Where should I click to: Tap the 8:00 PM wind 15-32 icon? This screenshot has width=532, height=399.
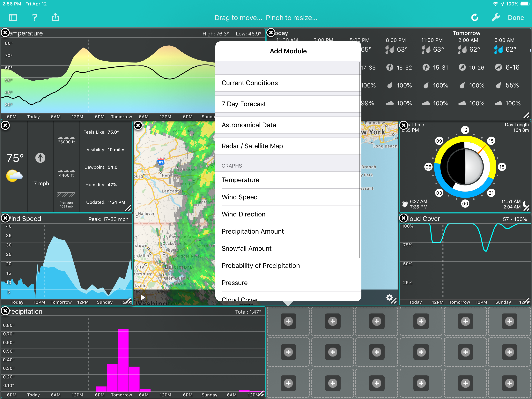[390, 67]
